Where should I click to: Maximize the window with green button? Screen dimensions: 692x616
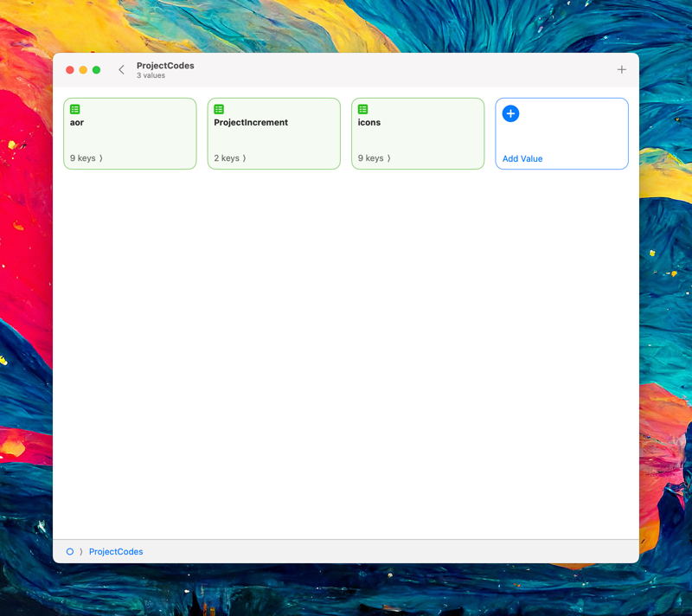pos(96,70)
